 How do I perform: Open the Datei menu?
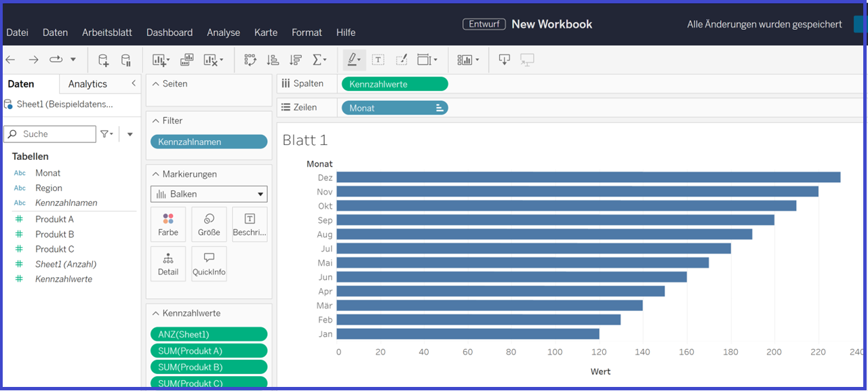click(18, 33)
